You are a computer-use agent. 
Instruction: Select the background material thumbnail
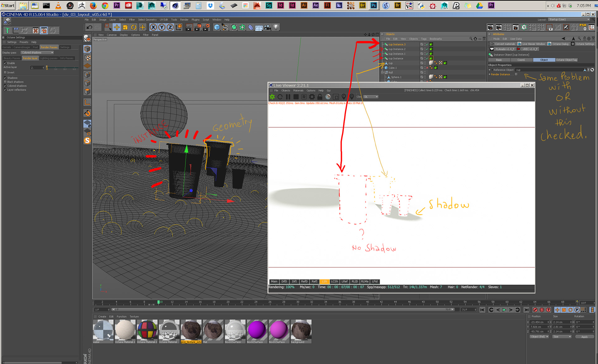point(301,332)
